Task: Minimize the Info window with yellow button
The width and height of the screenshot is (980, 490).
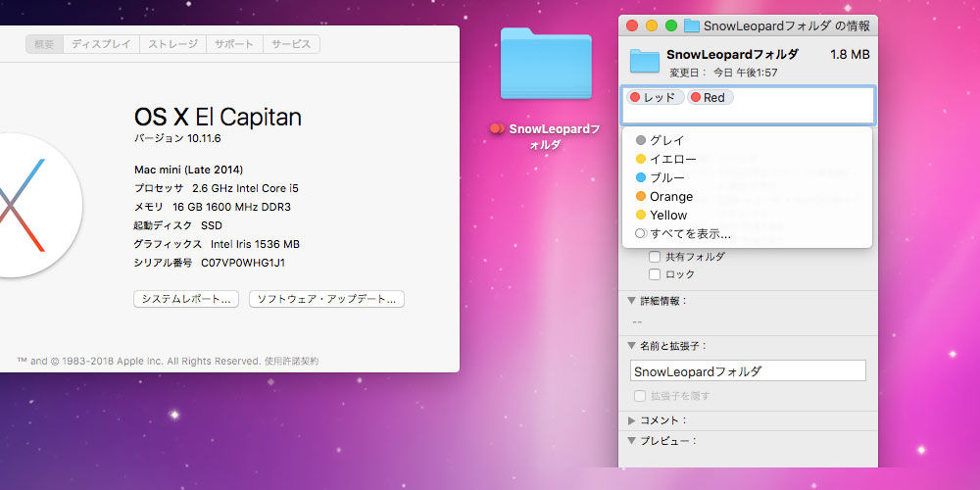Action: coord(652,25)
